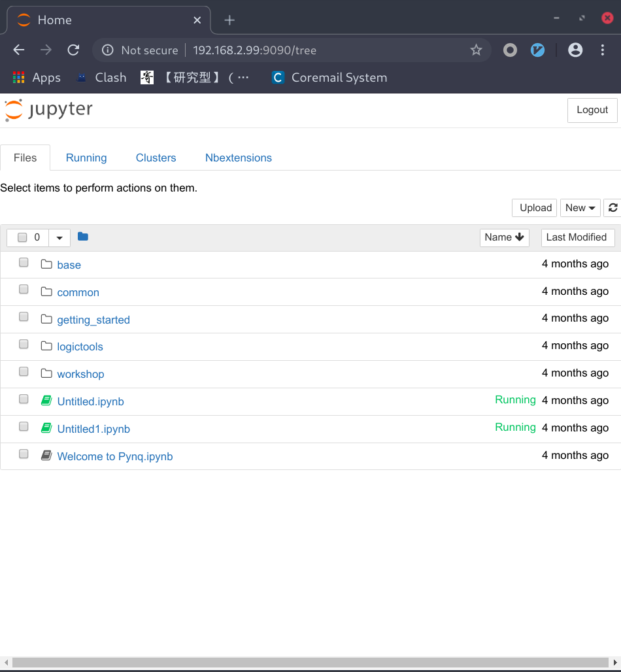The height and width of the screenshot is (672, 621).
Task: Click the folder icon beside workshop
Action: [46, 373]
